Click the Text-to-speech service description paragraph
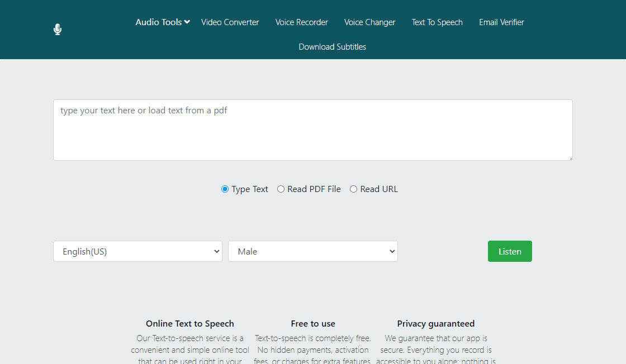 click(190, 349)
